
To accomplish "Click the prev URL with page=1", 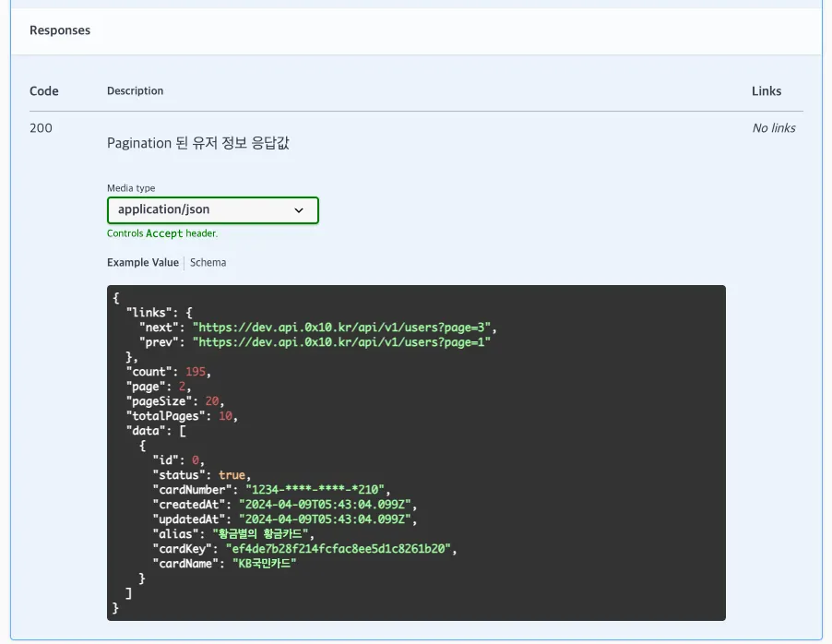I will (341, 342).
